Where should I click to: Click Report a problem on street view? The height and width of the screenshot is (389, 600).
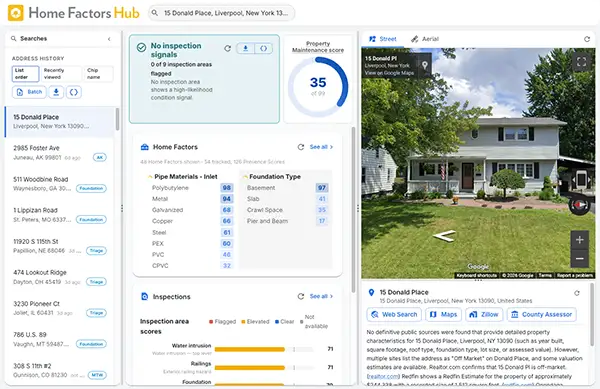[574, 275]
